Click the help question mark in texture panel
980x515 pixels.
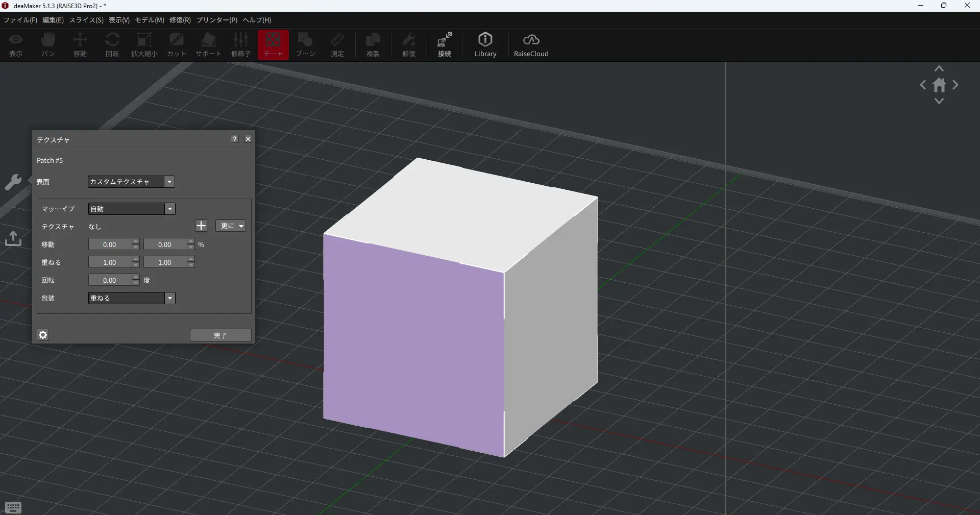click(x=234, y=139)
